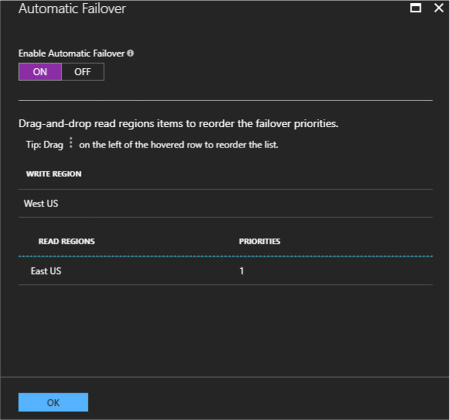Viewport: 450px width, 420px height.
Task: Click the READ REGIONS column header
Action: pos(67,241)
